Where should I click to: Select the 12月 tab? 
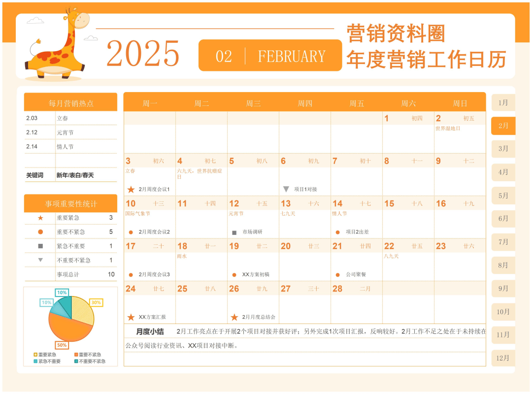point(503,358)
